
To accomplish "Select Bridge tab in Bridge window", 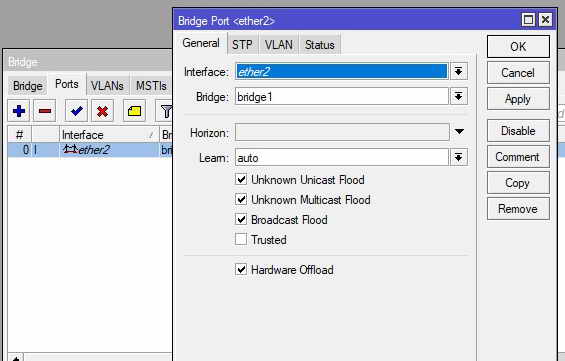I will 28,86.
